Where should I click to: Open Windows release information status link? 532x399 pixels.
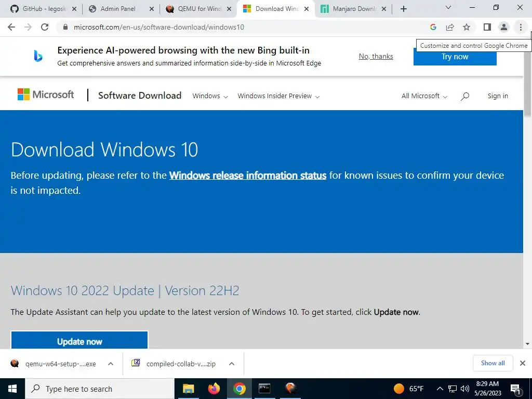pyautogui.click(x=248, y=176)
